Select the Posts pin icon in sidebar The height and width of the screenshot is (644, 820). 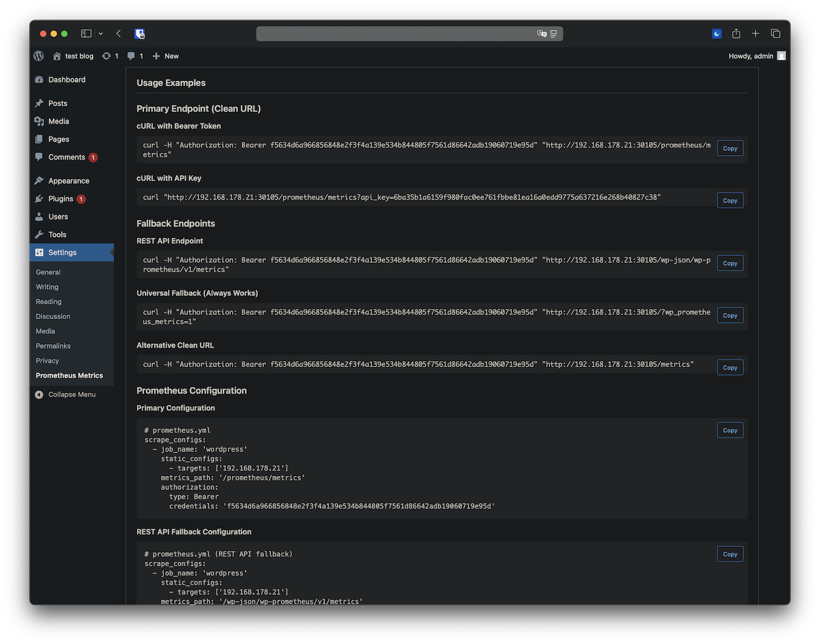click(x=39, y=103)
